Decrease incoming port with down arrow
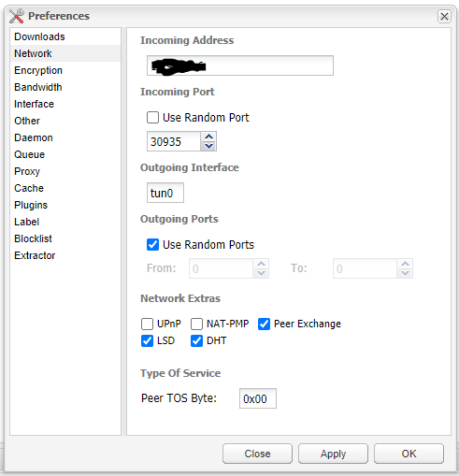This screenshot has height=476, width=459. click(208, 146)
